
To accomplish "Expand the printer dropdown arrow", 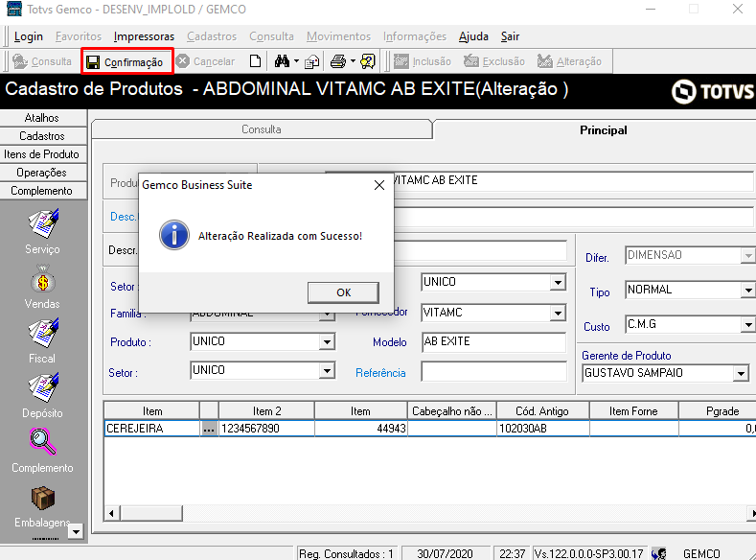I will [x=353, y=61].
